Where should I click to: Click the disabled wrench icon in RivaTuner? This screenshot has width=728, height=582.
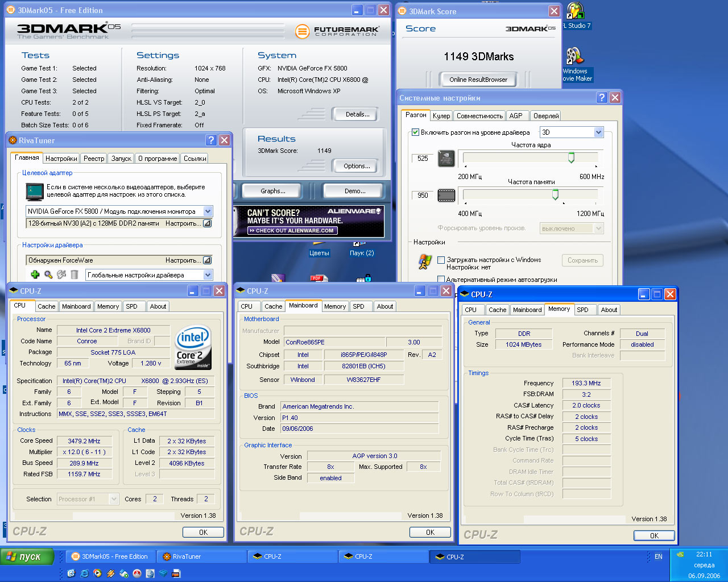[x=61, y=275]
